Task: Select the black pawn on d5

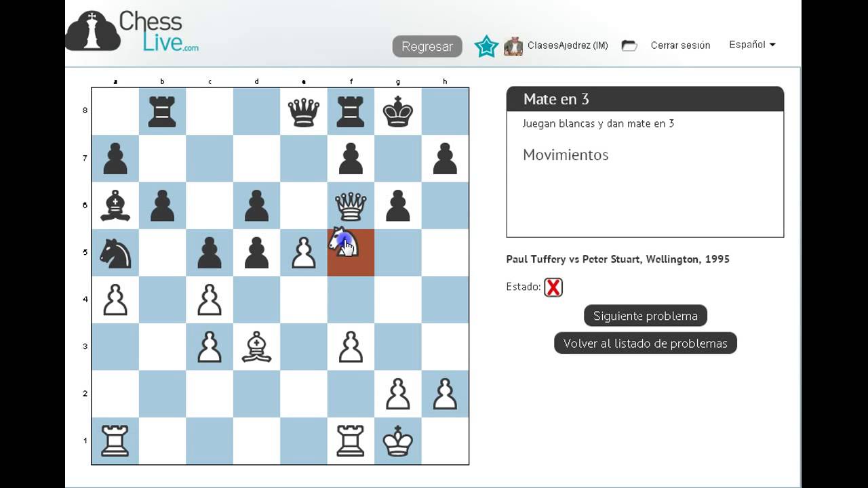Action: (x=256, y=253)
